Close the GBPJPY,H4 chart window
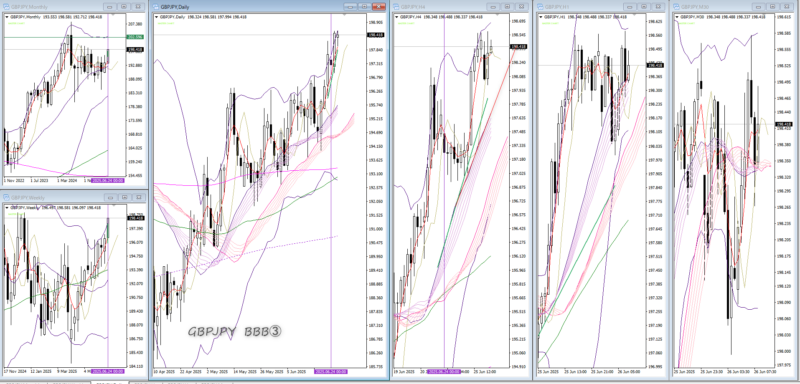Viewport: 800px width, 384px height. click(x=521, y=7)
